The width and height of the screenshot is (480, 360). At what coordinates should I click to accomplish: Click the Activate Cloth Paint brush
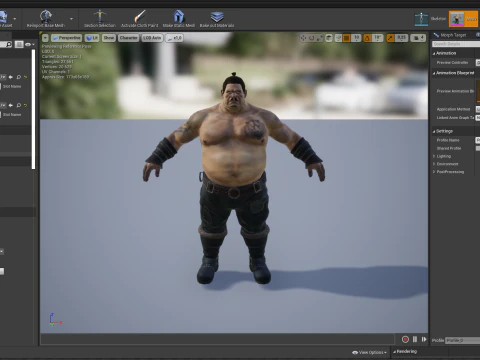pyautogui.click(x=140, y=16)
